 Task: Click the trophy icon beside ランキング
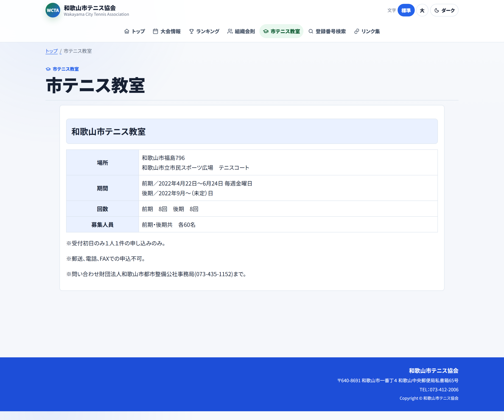[191, 31]
